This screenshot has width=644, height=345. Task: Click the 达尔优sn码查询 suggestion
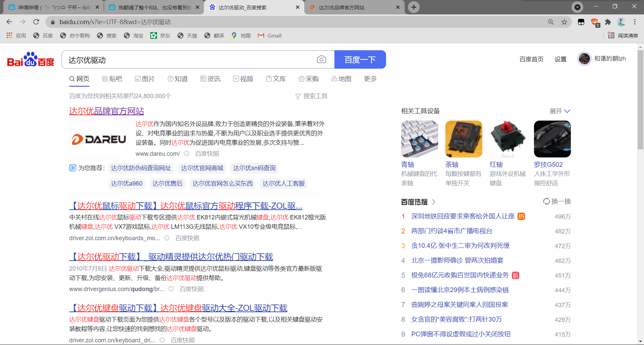click(255, 168)
